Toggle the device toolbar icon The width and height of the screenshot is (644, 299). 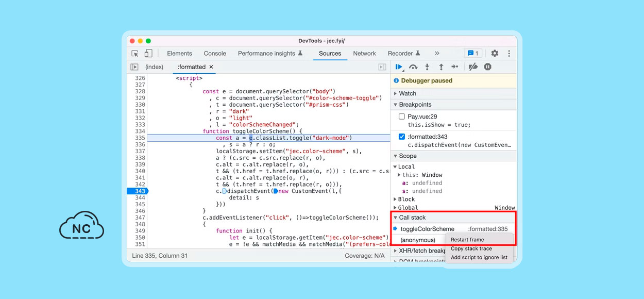tap(148, 54)
